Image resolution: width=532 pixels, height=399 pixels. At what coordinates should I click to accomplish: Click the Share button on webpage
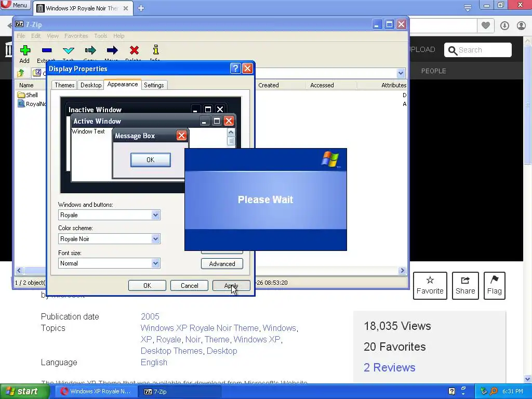(465, 286)
